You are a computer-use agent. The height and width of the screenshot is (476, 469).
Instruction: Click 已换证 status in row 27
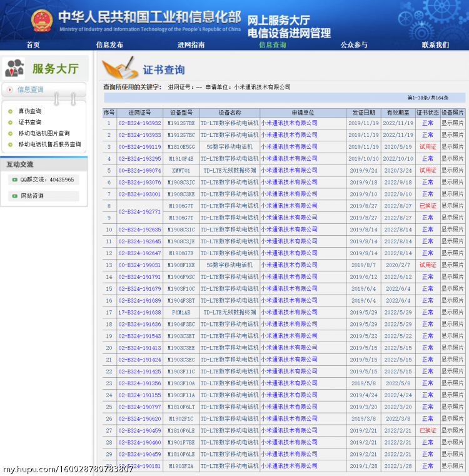[428, 431]
